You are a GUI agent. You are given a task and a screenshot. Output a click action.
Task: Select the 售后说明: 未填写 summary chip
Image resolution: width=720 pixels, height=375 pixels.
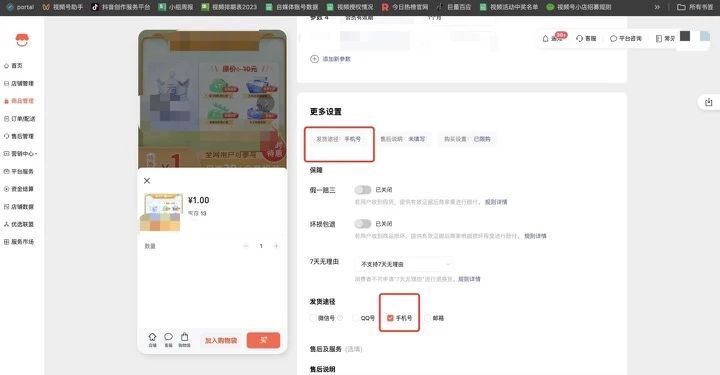[x=403, y=139]
